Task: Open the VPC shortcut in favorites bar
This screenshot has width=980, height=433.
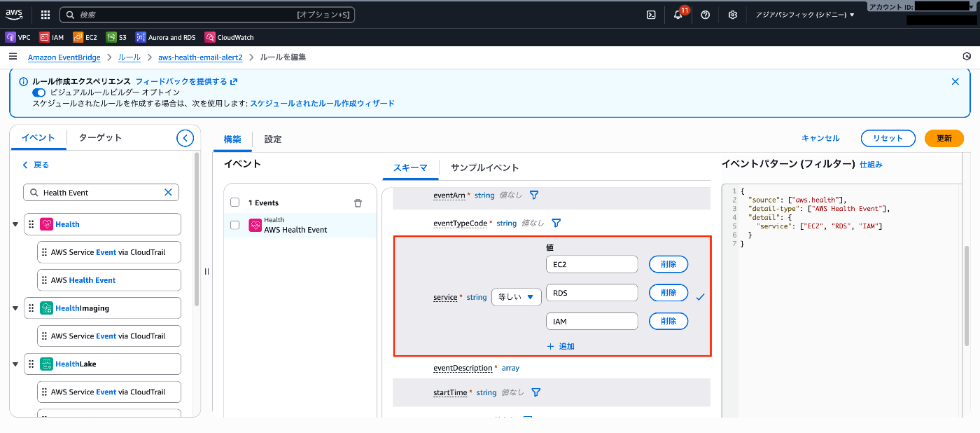Action: coord(18,38)
